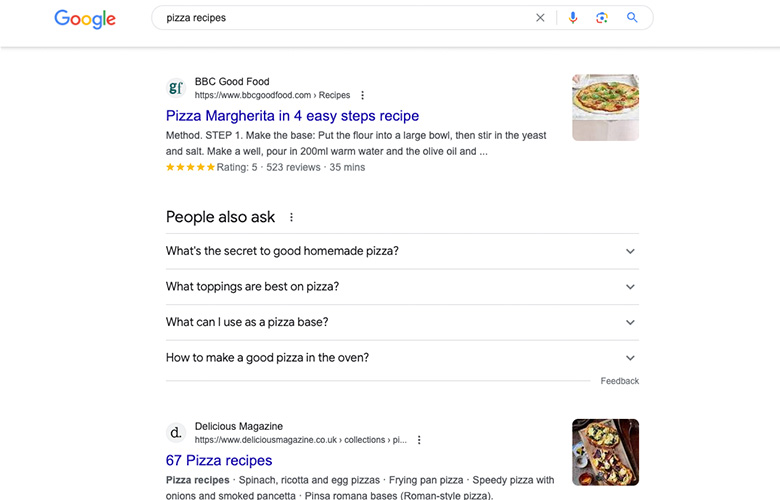
Task: Click the pizza recipes search field
Action: 343,18
